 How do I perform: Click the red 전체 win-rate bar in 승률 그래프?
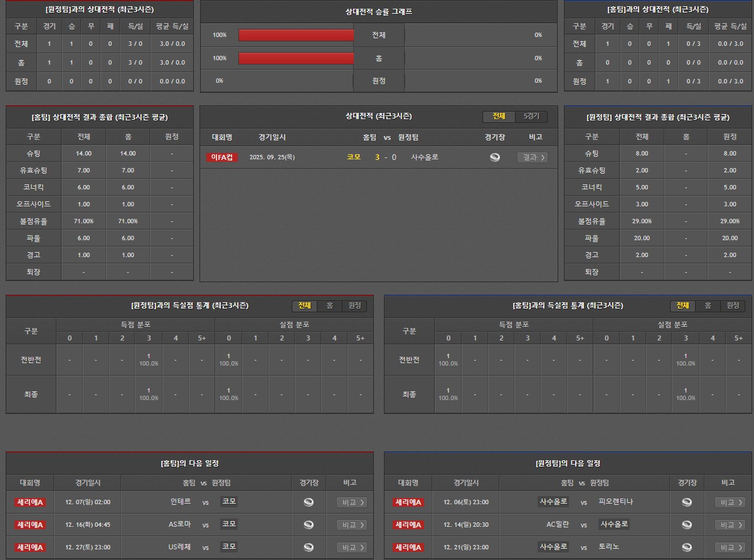click(296, 35)
